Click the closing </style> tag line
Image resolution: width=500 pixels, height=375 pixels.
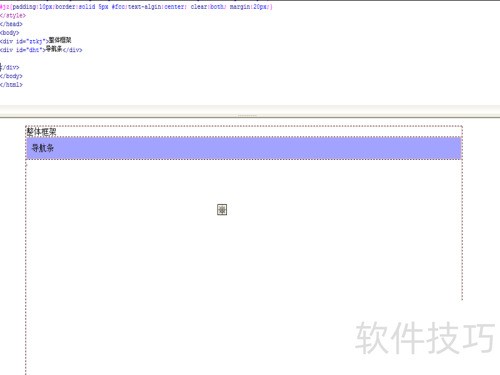[x=13, y=15]
